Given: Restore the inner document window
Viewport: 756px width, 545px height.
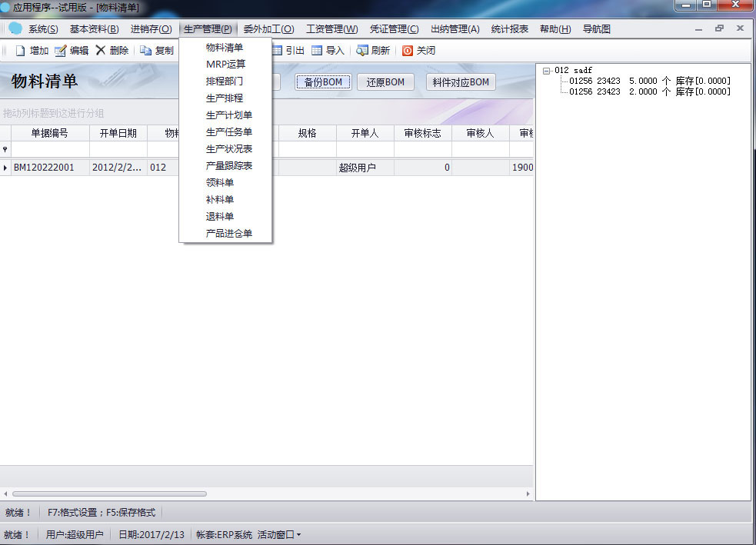Looking at the screenshot, I should [x=719, y=28].
